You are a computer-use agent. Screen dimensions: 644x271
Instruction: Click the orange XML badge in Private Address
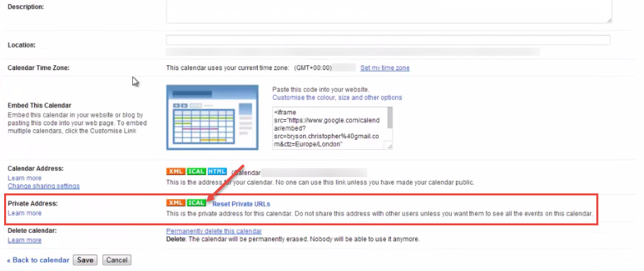click(175, 203)
